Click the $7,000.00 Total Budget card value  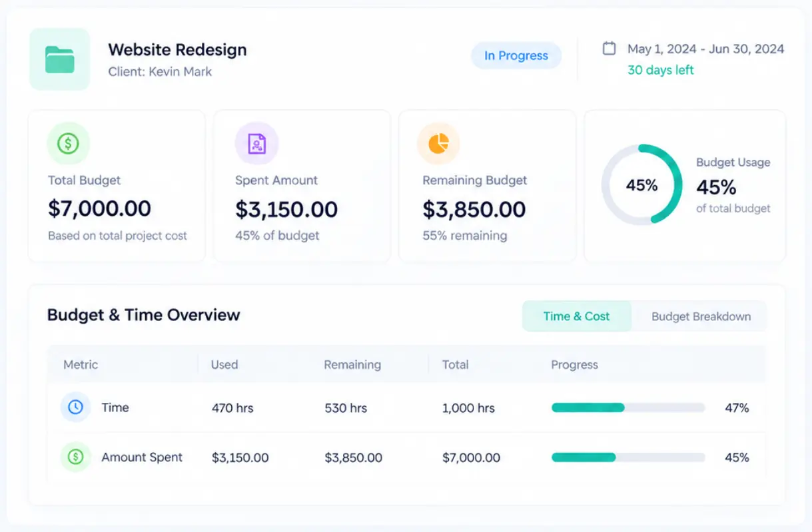[99, 208]
